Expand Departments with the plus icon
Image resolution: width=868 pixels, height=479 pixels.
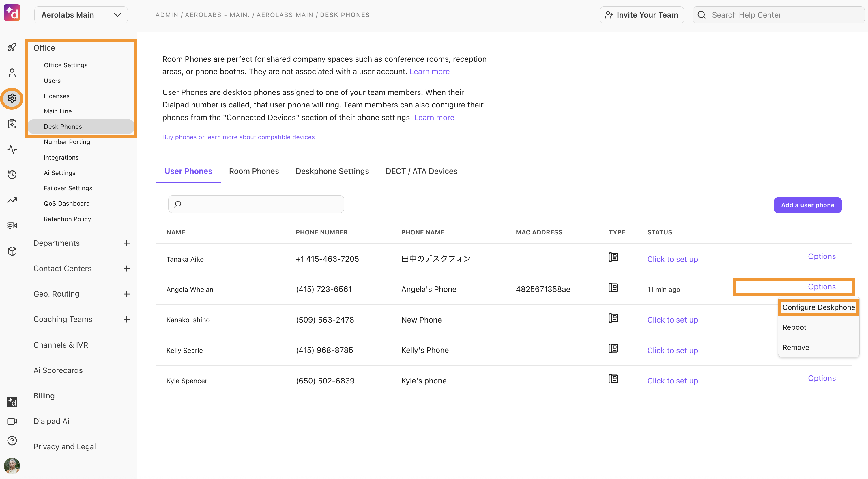[x=127, y=243]
